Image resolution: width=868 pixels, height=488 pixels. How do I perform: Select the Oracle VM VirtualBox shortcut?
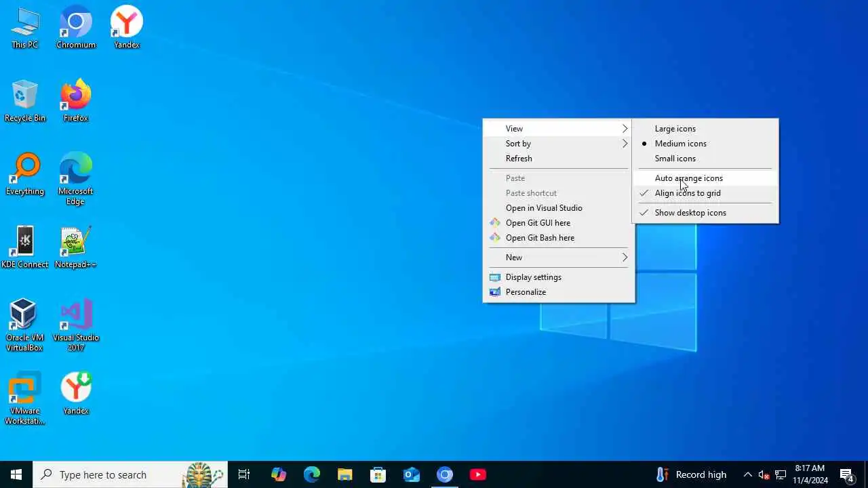pos(25,325)
